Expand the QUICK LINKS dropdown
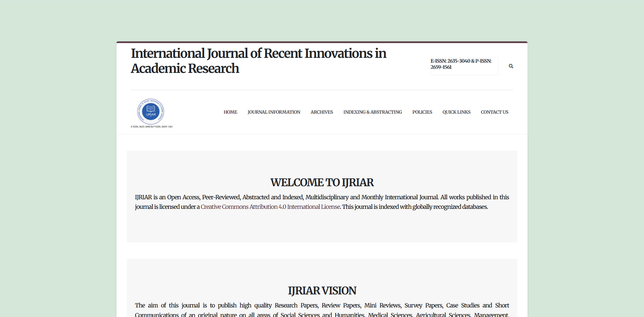This screenshot has height=317, width=644. point(456,112)
